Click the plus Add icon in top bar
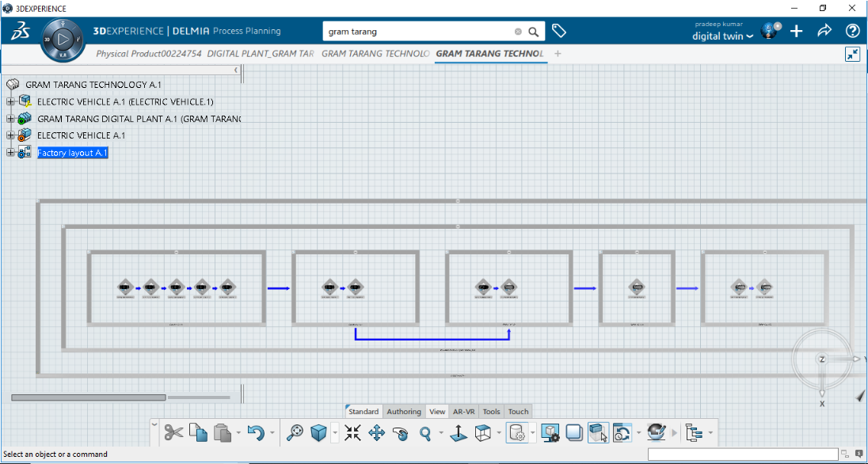 coord(796,31)
